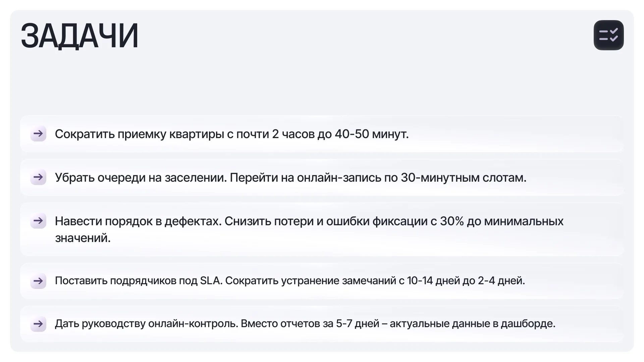
Task: Click 'Поставить подрядчиков под SLA' sentence
Action: click(x=139, y=281)
